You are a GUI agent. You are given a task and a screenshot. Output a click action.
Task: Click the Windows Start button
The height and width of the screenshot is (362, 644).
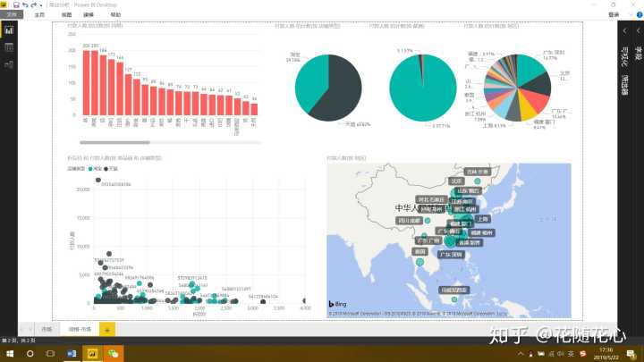[x=8, y=353]
